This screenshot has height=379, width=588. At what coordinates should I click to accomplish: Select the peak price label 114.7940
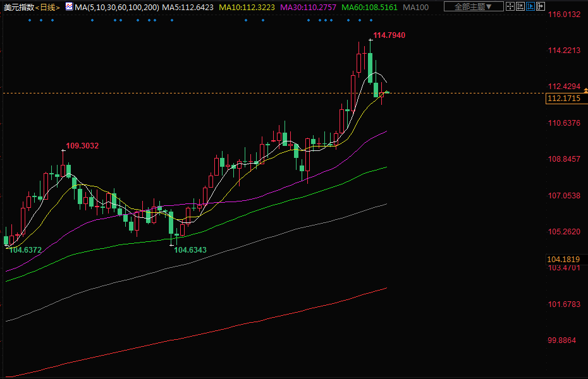[x=389, y=35]
